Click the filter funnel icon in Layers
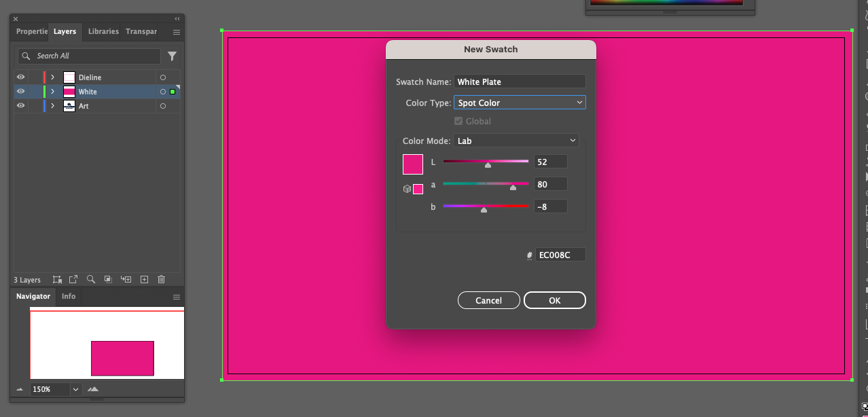The height and width of the screenshot is (417, 868). point(172,56)
